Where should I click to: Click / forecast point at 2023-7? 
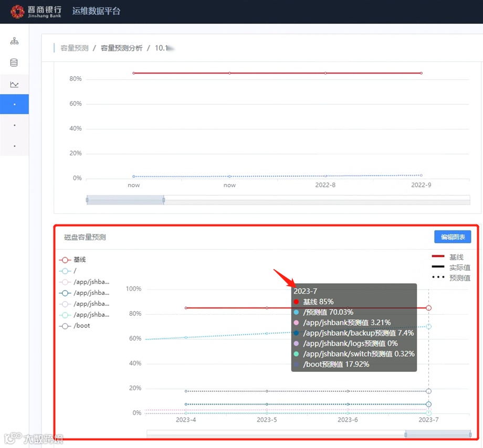428,326
